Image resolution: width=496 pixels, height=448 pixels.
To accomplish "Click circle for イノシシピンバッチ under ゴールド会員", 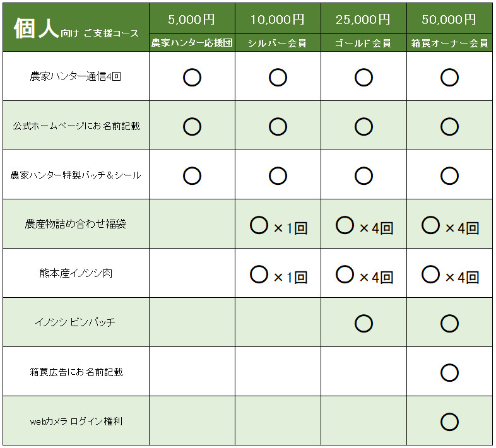I will [363, 323].
